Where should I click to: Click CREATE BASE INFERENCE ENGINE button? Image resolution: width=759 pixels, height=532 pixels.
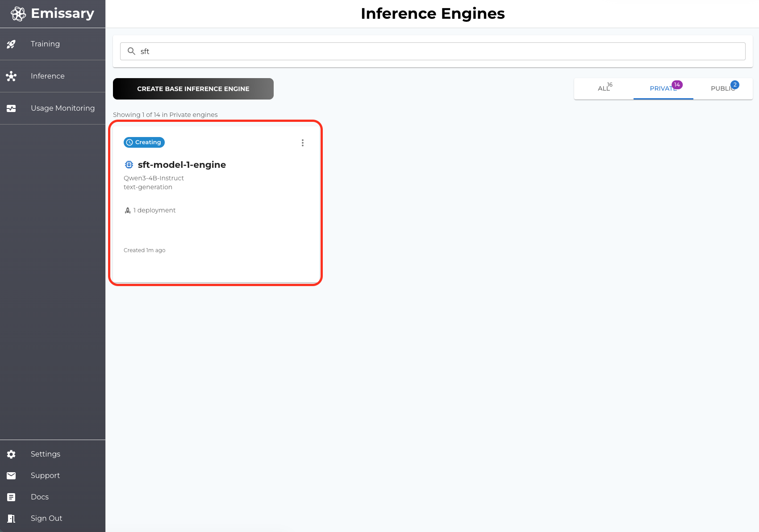[193, 88]
